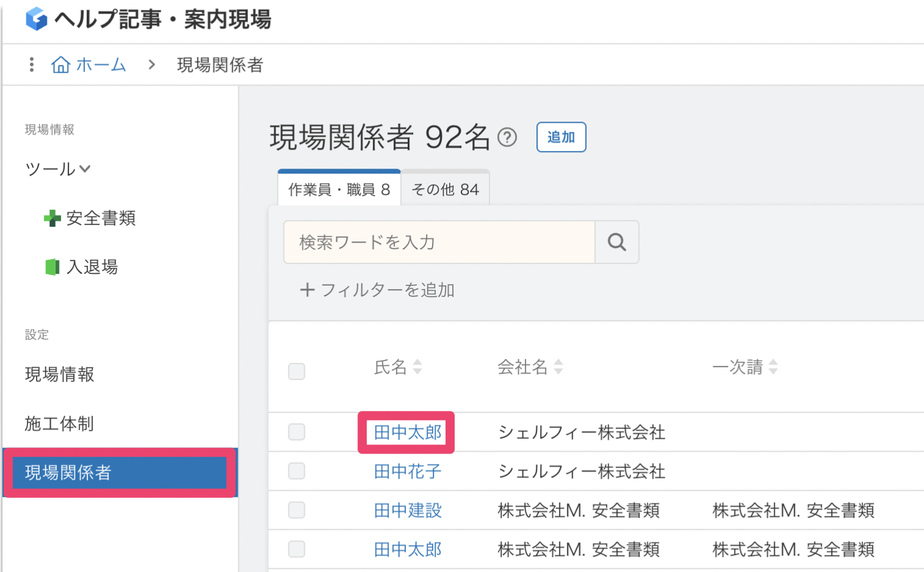Click the magnifying glass search button
The image size is (924, 572).
click(617, 242)
